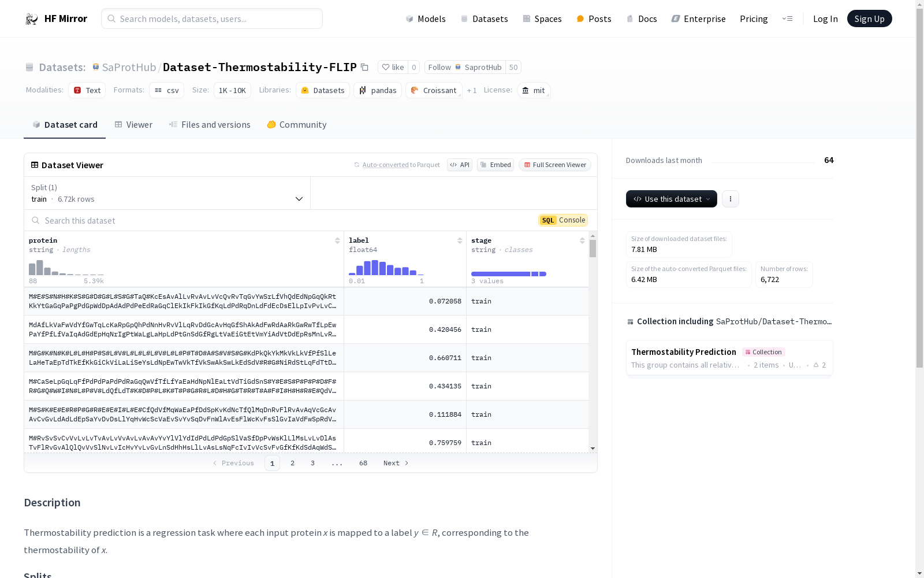Viewport: 924px width, 578px height.
Task: Sort the protein column
Action: coord(337,240)
